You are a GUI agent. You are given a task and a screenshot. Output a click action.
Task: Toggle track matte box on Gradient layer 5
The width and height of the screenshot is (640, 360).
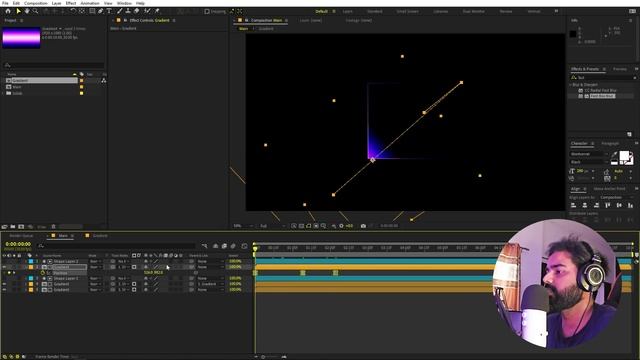(134, 290)
